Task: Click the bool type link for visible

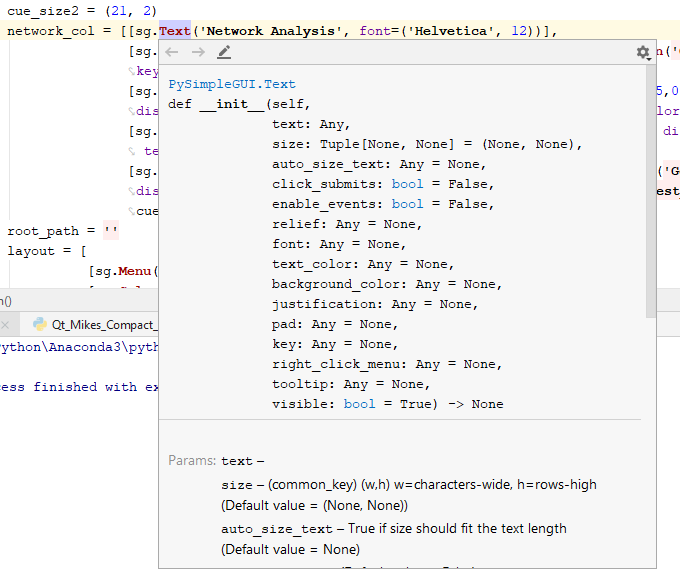Action: point(360,404)
